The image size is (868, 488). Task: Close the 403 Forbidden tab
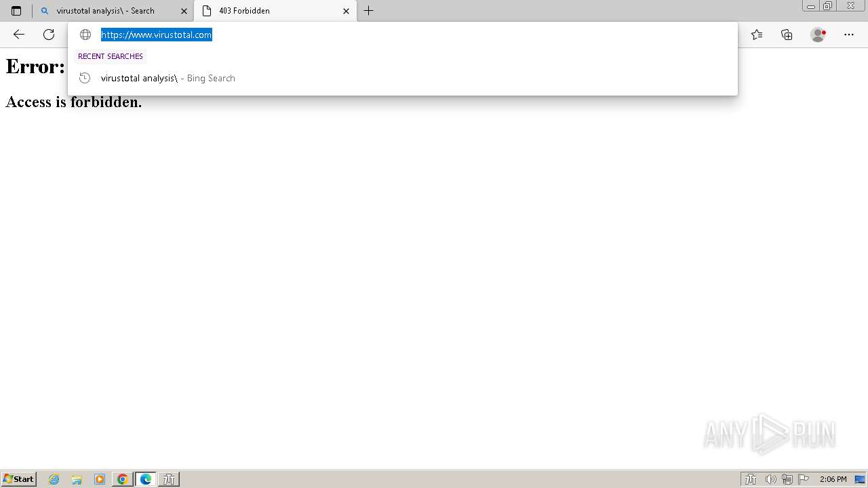(x=346, y=11)
